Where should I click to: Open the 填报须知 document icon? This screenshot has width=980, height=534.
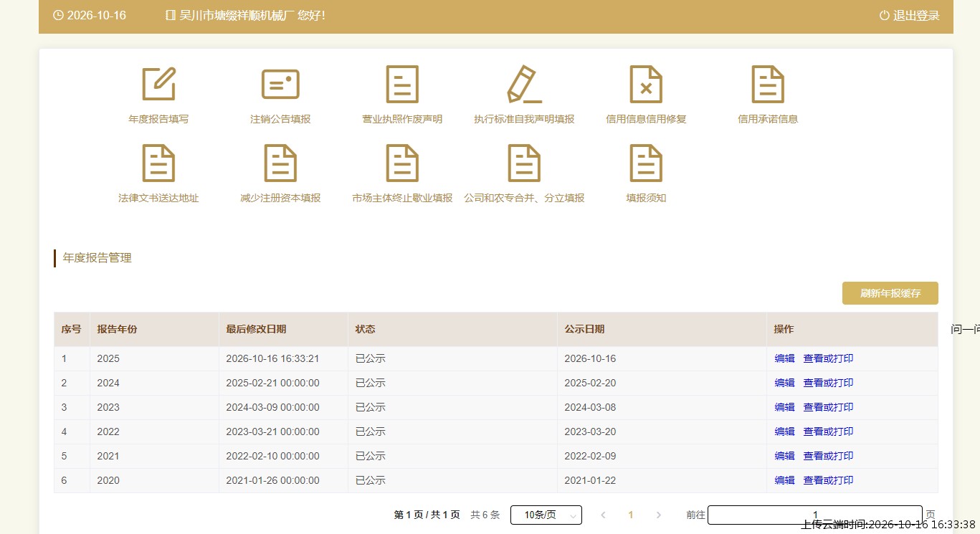(x=646, y=163)
